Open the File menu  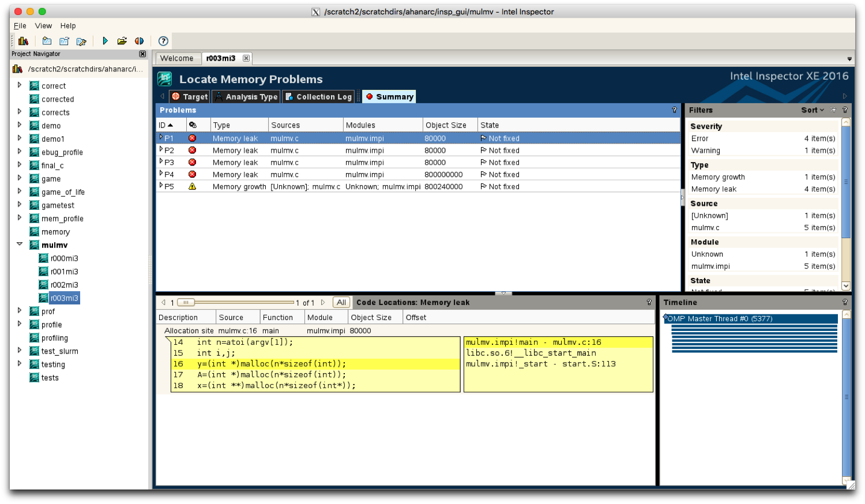pyautogui.click(x=20, y=25)
